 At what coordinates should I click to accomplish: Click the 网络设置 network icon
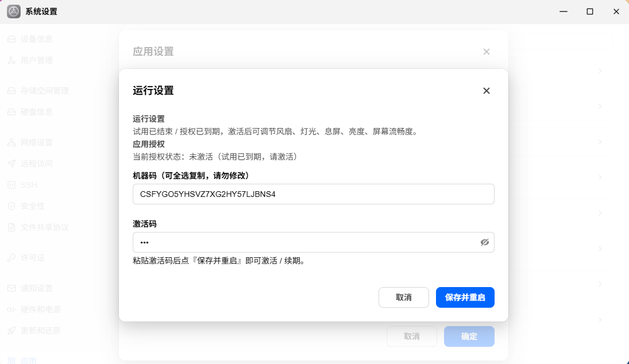point(11,142)
